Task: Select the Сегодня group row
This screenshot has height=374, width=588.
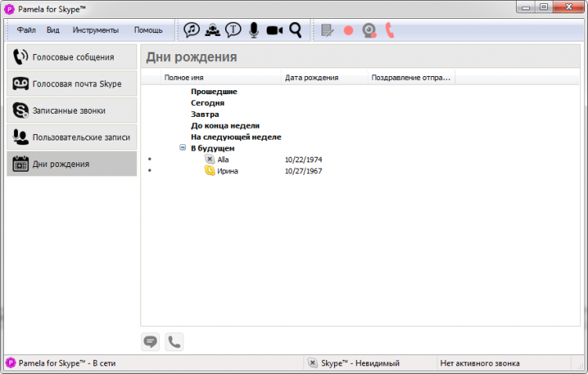Action: point(208,103)
